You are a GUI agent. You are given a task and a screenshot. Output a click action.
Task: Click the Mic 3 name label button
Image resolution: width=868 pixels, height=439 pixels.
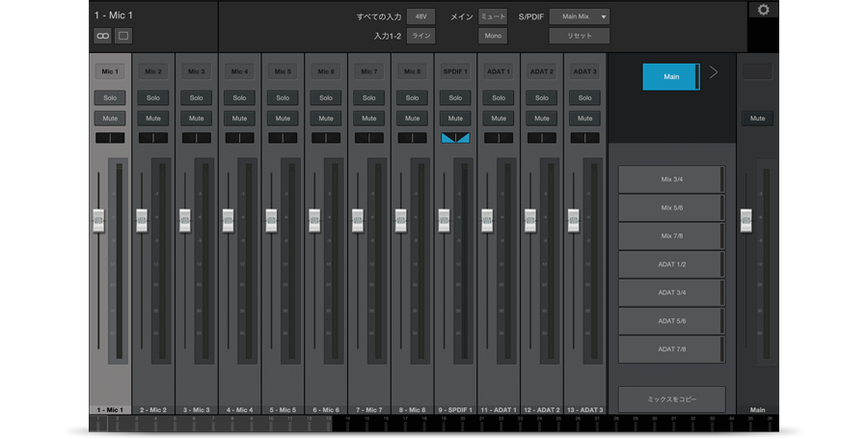click(196, 71)
